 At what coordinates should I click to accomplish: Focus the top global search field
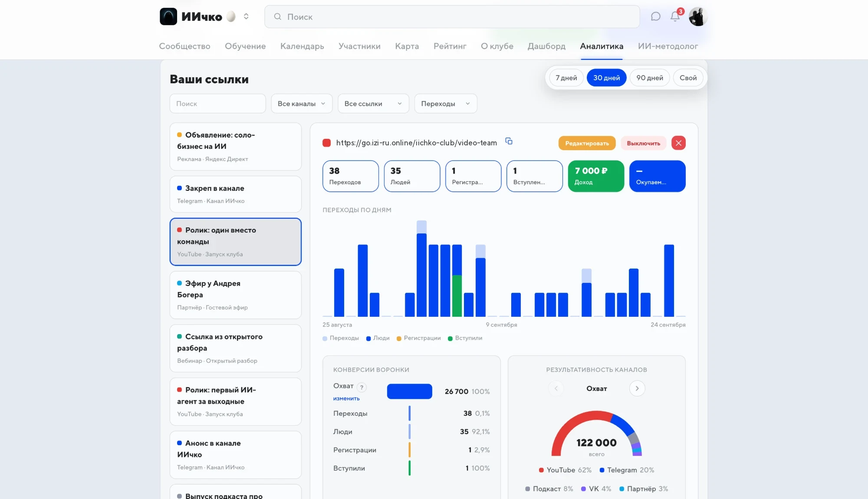click(452, 16)
